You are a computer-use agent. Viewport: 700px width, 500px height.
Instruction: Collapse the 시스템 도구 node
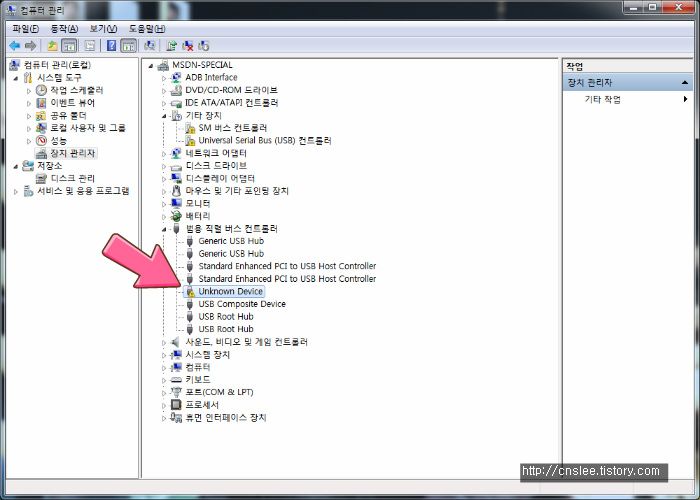point(16,79)
